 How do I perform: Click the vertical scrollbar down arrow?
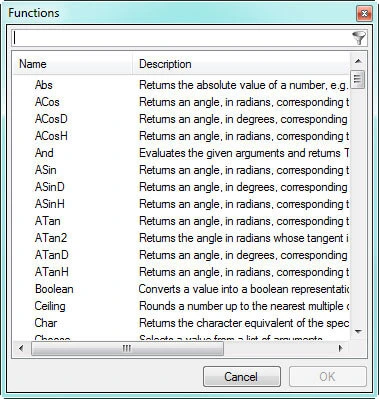tap(358, 331)
